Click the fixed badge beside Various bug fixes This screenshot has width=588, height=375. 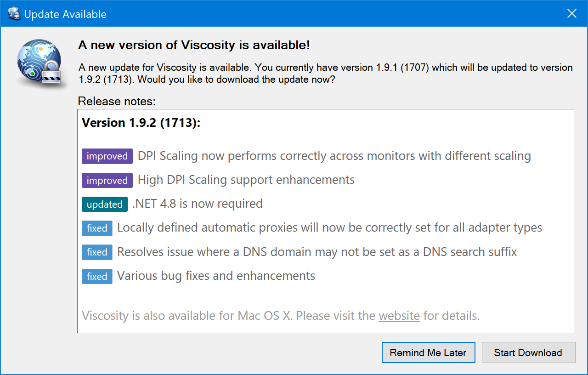(x=97, y=276)
